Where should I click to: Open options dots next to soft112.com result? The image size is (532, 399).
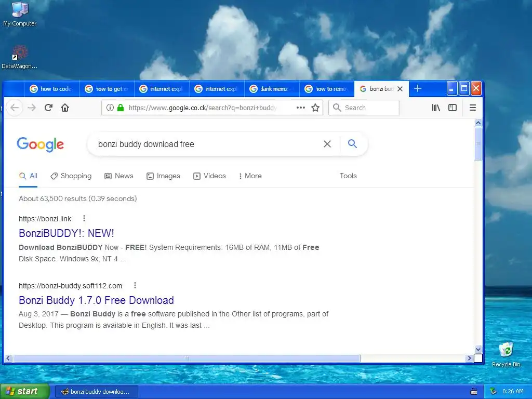[135, 285]
